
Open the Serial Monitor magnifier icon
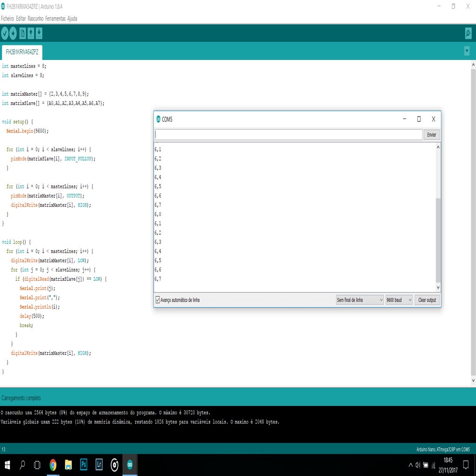tap(468, 33)
